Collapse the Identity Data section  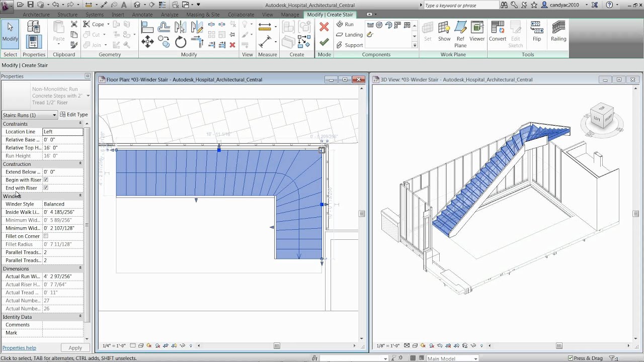tap(80, 316)
